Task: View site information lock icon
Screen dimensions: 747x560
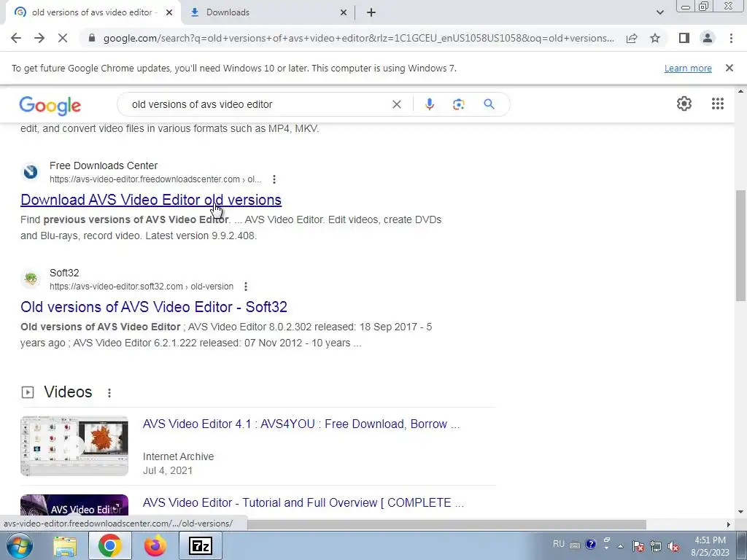Action: 92,38
